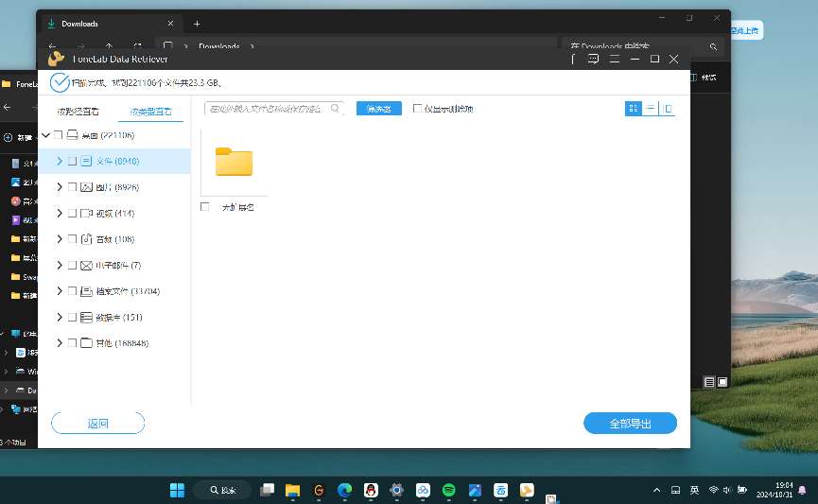Enable the show-only-deleted-items checkbox
The height and width of the screenshot is (504, 818).
tap(417, 109)
